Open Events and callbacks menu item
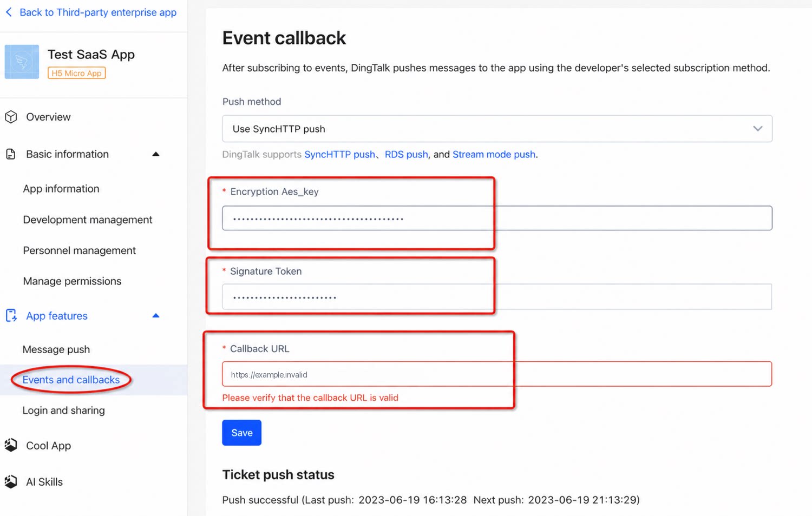 (x=71, y=380)
